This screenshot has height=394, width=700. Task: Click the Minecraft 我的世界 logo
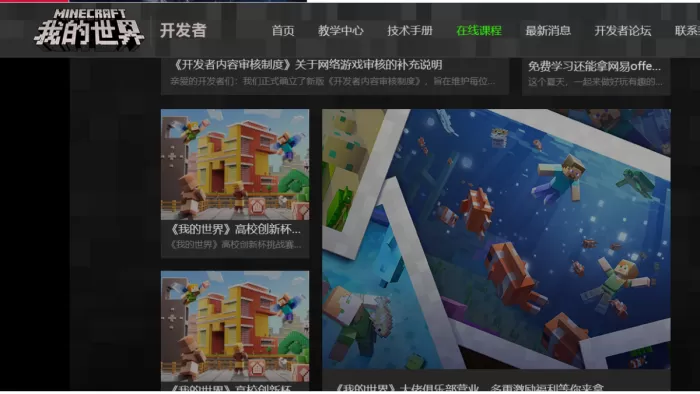pos(89,29)
